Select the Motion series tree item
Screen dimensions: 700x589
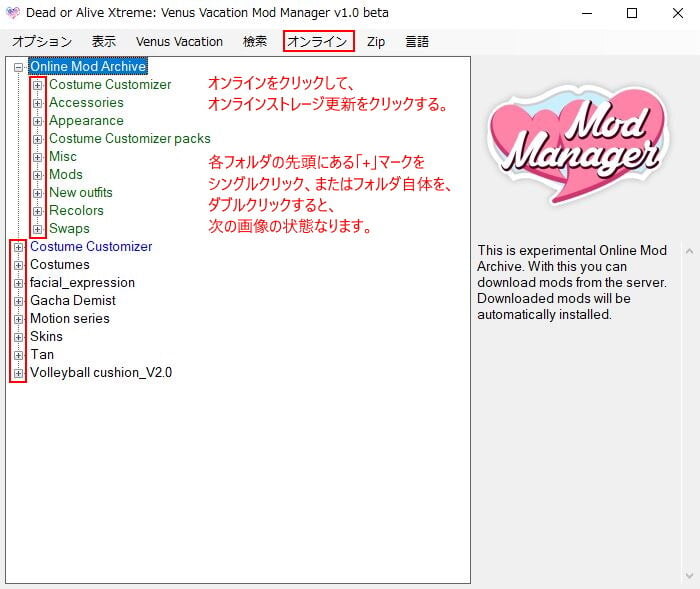point(70,318)
